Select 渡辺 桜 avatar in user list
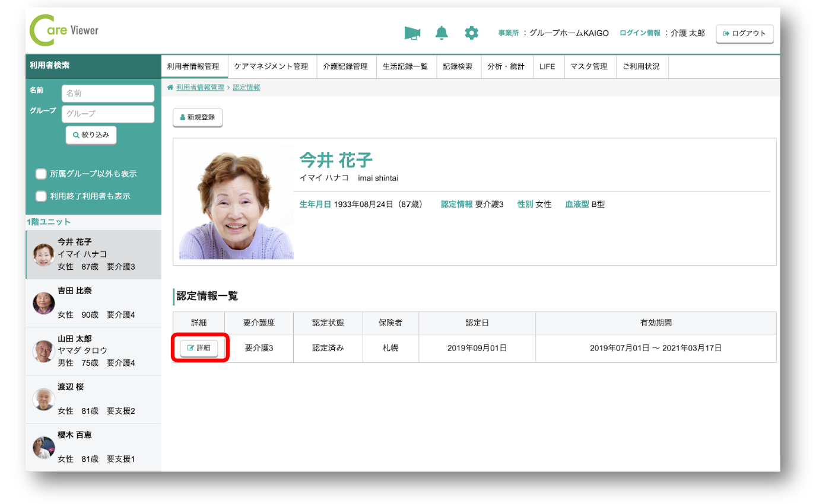Screen dimensions: 813x504 [43, 399]
